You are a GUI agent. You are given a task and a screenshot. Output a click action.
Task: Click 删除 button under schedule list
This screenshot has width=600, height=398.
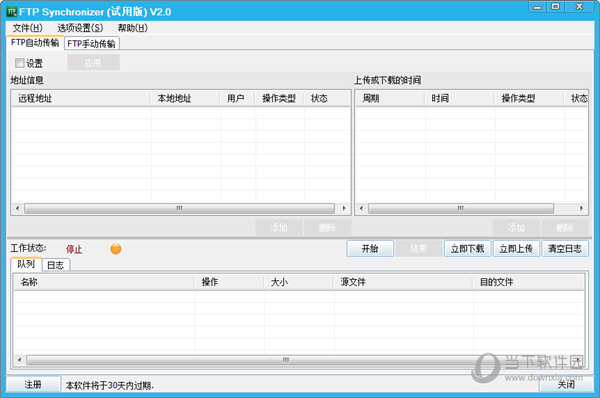(564, 228)
